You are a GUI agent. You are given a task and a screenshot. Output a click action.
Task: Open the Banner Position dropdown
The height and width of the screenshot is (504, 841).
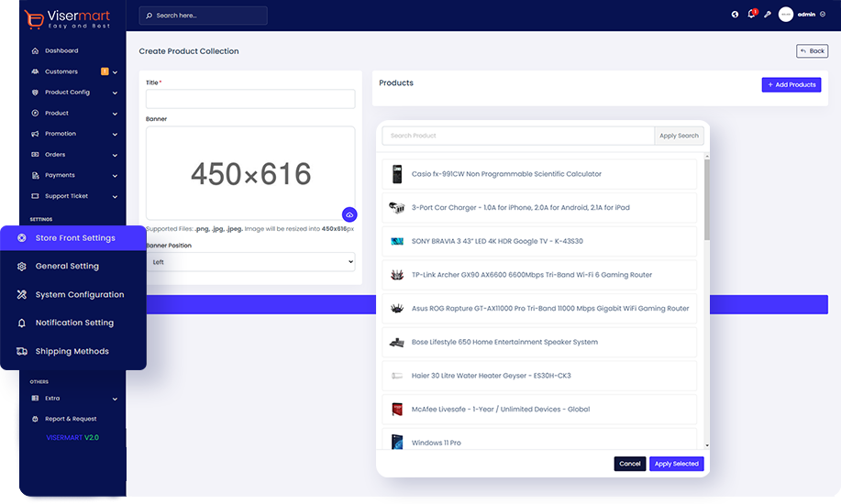[x=250, y=262]
